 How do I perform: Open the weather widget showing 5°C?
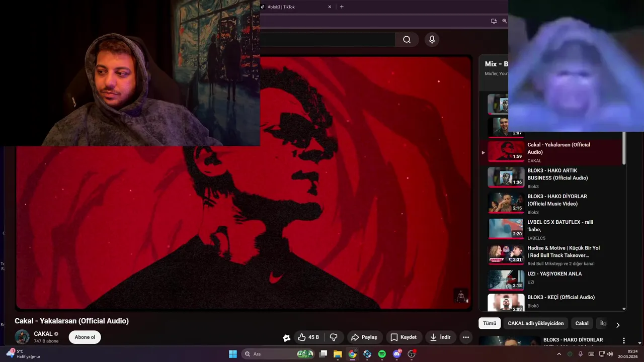click(23, 354)
